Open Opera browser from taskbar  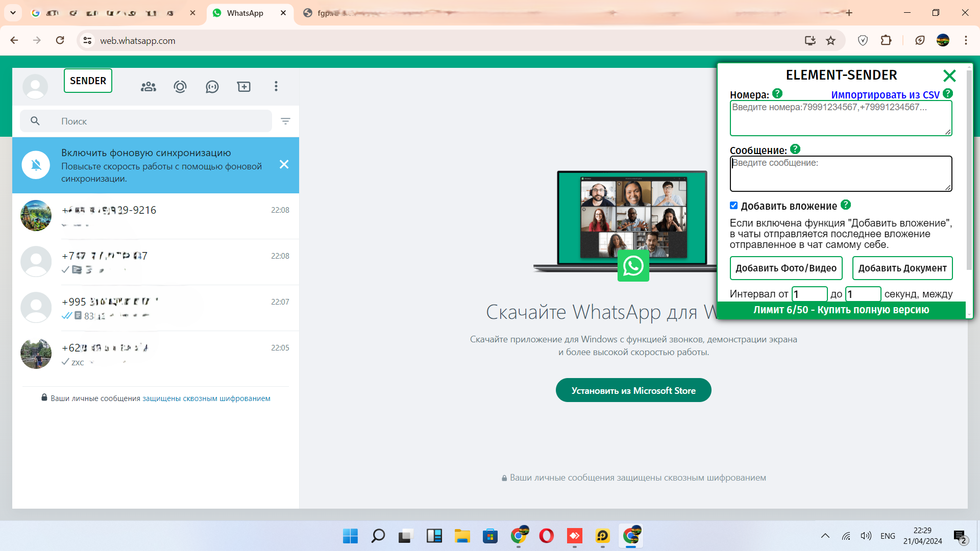tap(546, 536)
